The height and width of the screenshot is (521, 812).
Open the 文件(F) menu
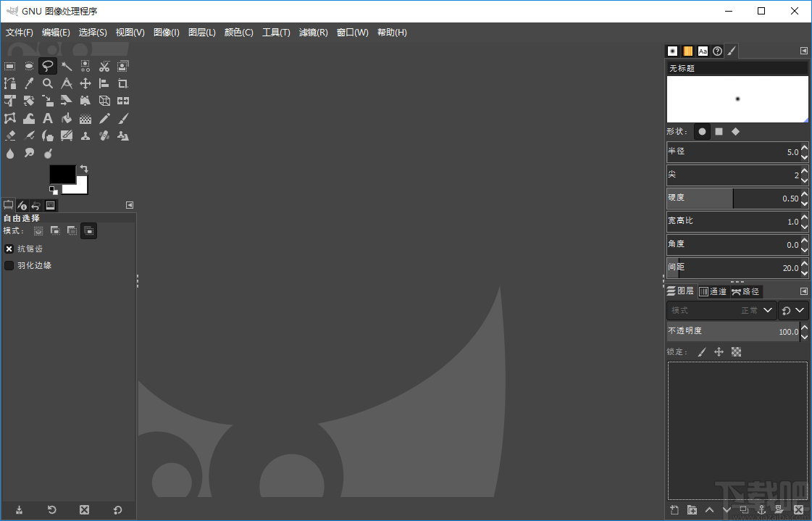[x=19, y=33]
